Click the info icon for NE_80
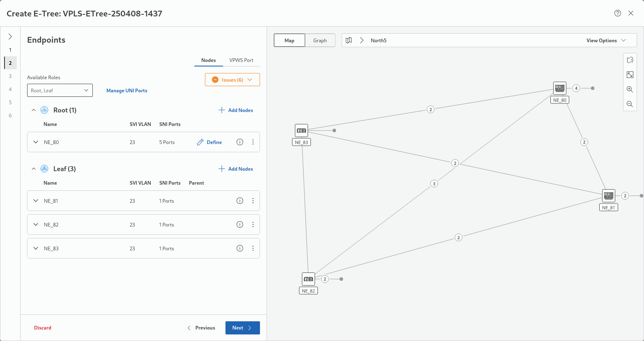This screenshot has width=644, height=341. [x=240, y=142]
